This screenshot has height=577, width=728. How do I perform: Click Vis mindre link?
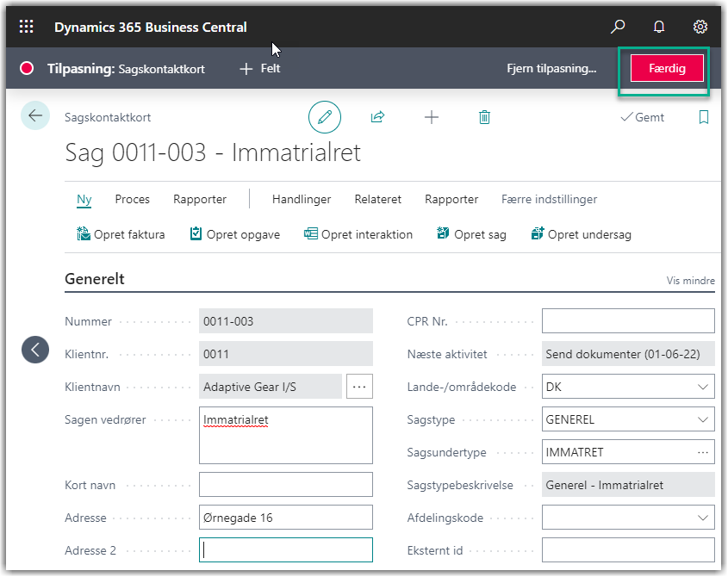[x=690, y=281]
